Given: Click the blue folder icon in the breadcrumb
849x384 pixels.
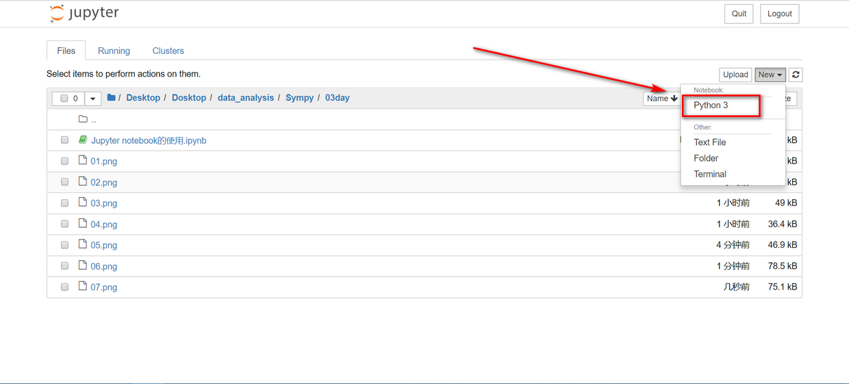Looking at the screenshot, I should coord(112,97).
